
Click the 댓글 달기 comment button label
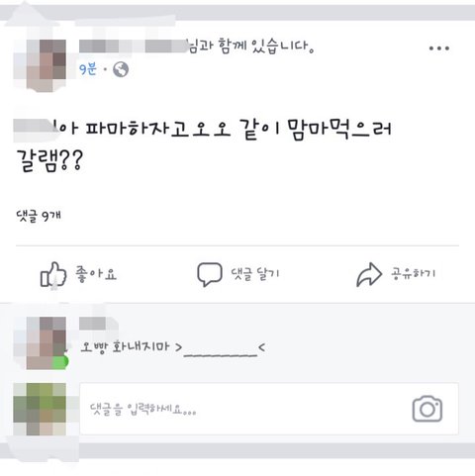[x=255, y=274]
